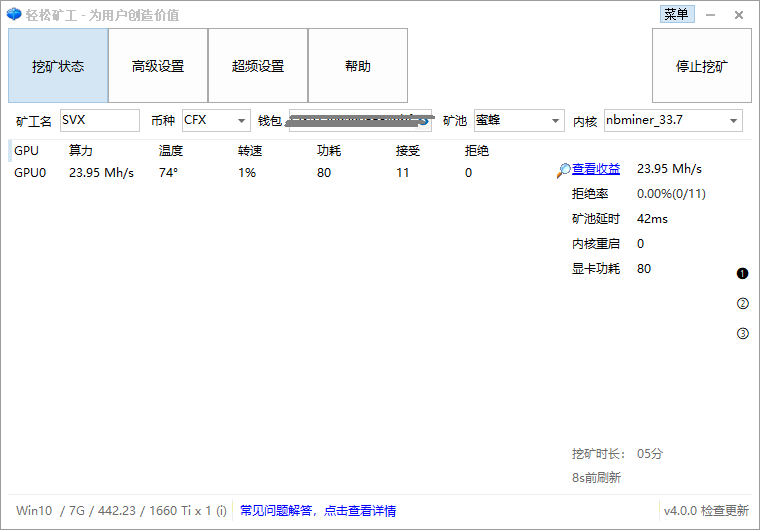Screen dimensions: 760x530
Task: Click the blue app logo in title bar
Action: pyautogui.click(x=14, y=15)
